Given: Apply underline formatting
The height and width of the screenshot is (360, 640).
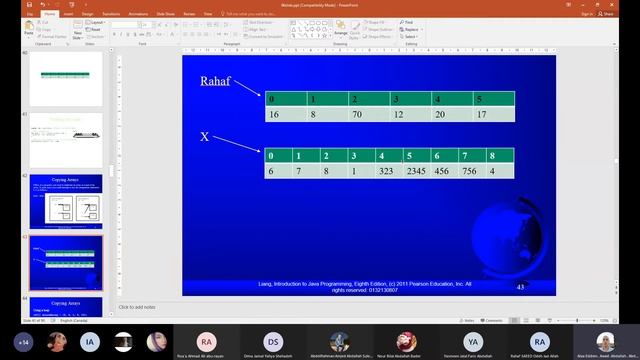Looking at the screenshot, I should [128, 35].
